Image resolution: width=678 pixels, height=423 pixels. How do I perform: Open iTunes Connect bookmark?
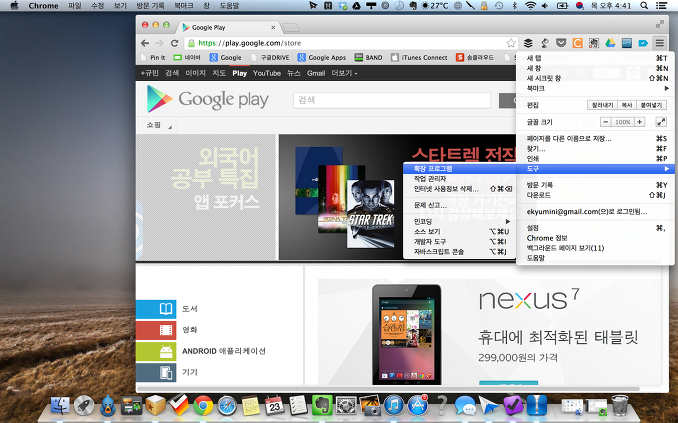[419, 58]
